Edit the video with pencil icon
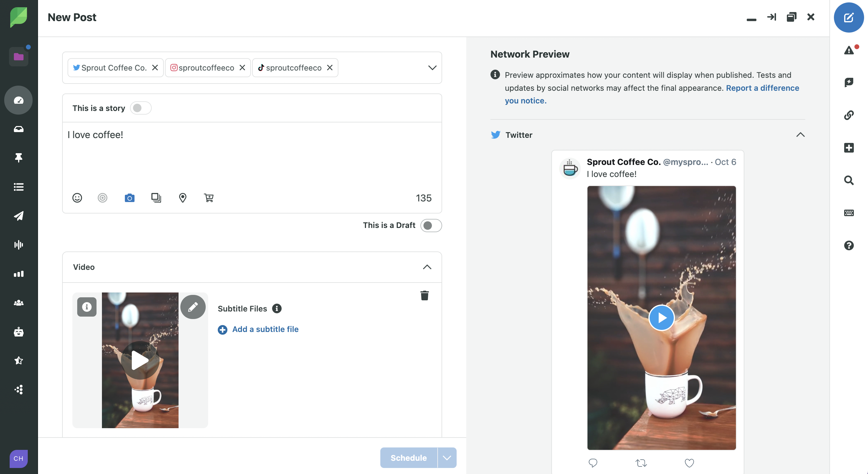 [x=193, y=307]
